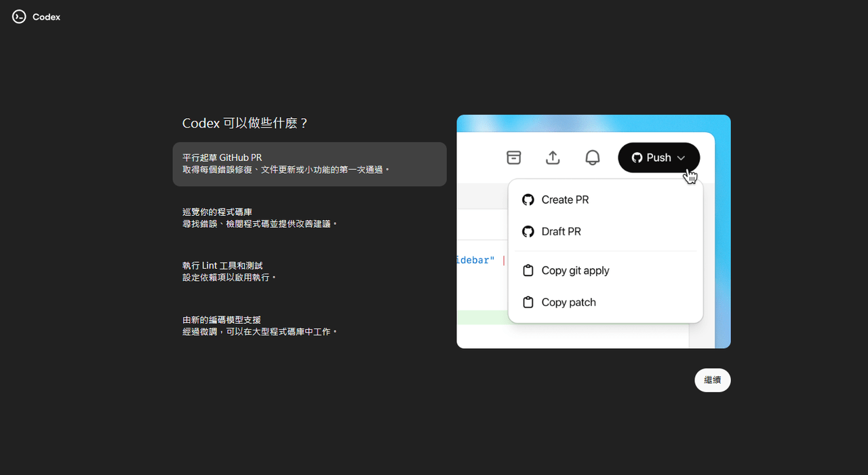The height and width of the screenshot is (475, 868).
Task: Select Copy patch in the menu
Action: coord(568,302)
